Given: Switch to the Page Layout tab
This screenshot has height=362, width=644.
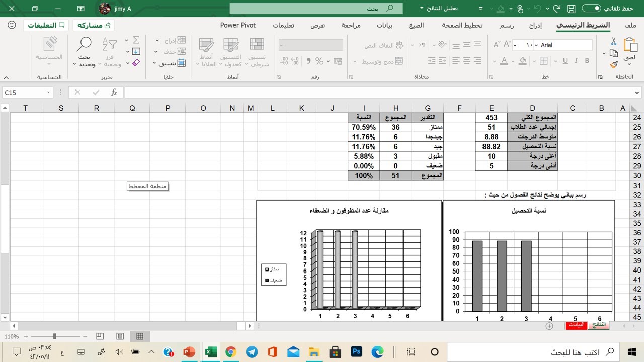Looking at the screenshot, I should pos(462,25).
